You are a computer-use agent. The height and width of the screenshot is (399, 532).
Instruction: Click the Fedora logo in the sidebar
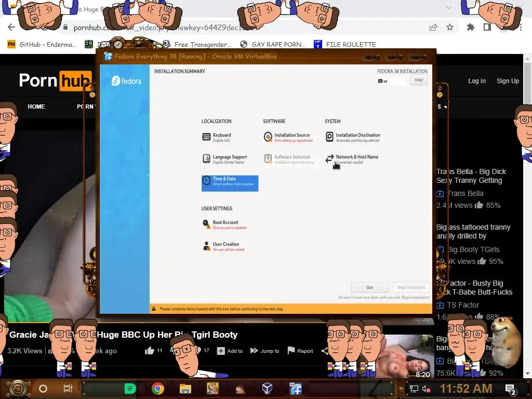pos(126,81)
